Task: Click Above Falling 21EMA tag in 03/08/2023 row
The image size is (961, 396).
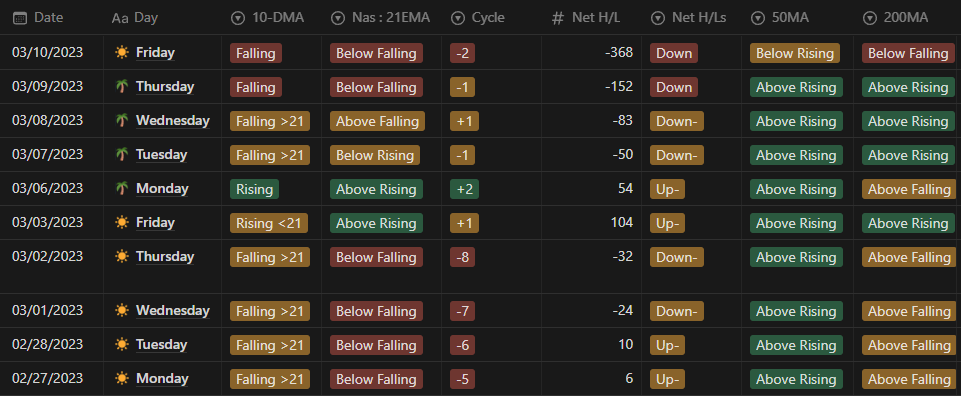Action: (x=378, y=121)
